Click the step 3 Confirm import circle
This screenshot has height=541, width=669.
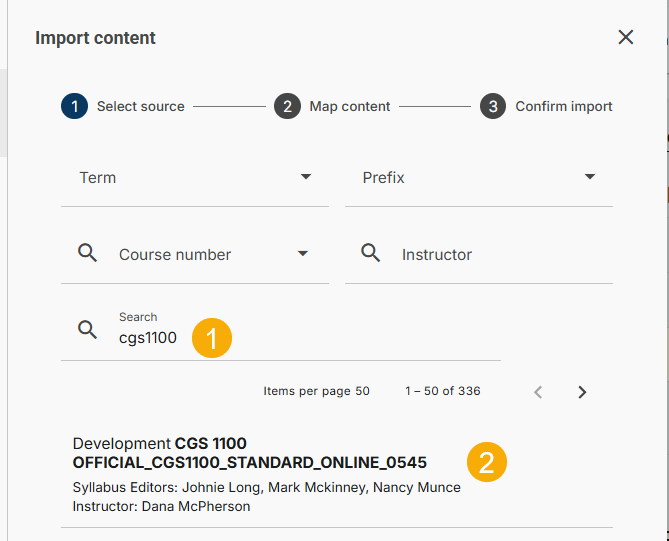tap(493, 106)
